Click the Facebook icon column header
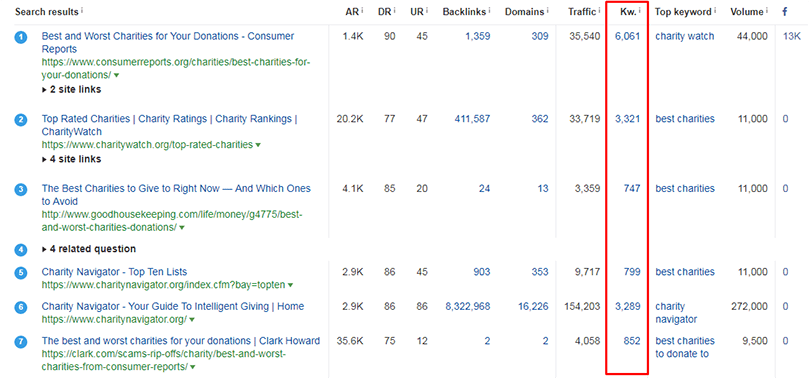This screenshot has width=810, height=378. pyautogui.click(x=785, y=11)
